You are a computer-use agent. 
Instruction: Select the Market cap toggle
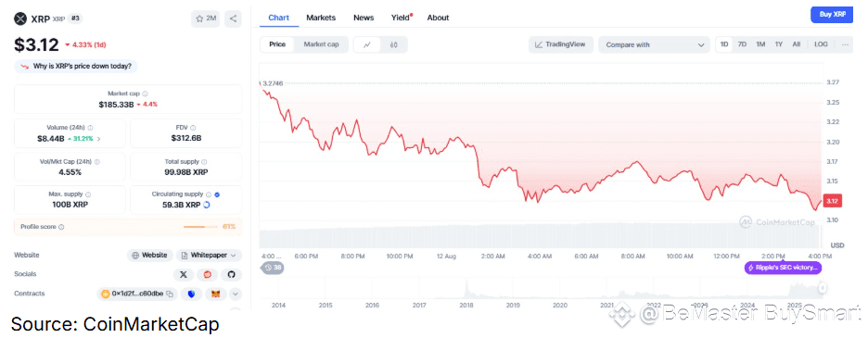pyautogui.click(x=321, y=44)
